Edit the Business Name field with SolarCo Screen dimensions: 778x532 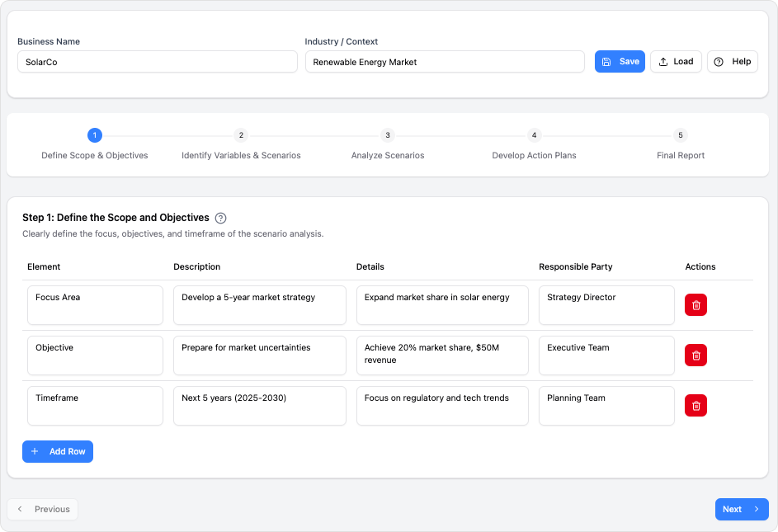coord(158,62)
